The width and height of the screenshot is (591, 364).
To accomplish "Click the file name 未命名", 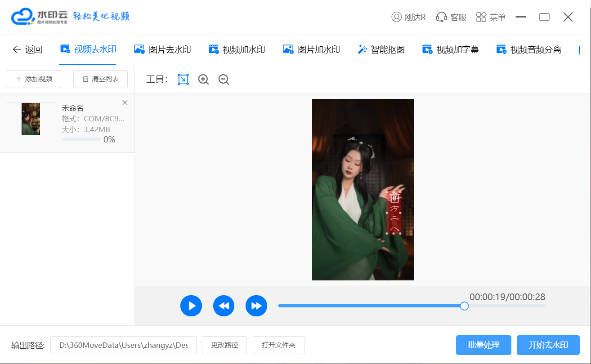I will (72, 108).
